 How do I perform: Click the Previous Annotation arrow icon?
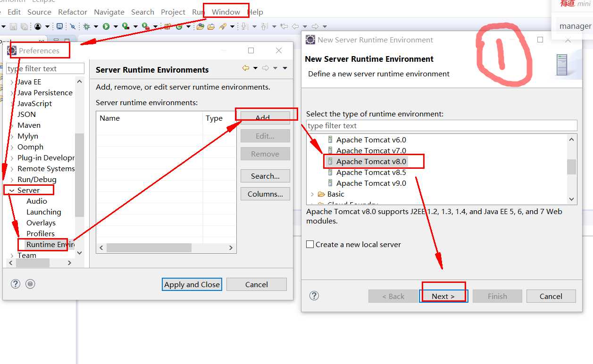pos(264,26)
